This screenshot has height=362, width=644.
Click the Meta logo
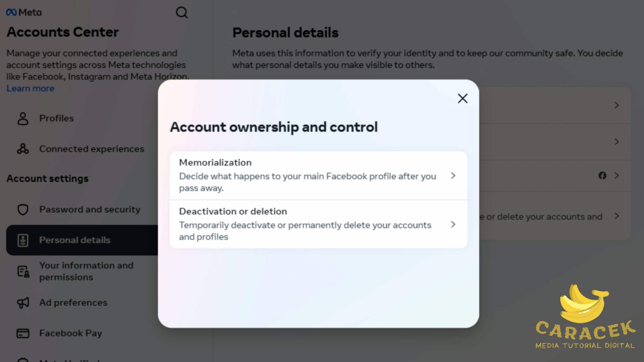click(x=24, y=12)
